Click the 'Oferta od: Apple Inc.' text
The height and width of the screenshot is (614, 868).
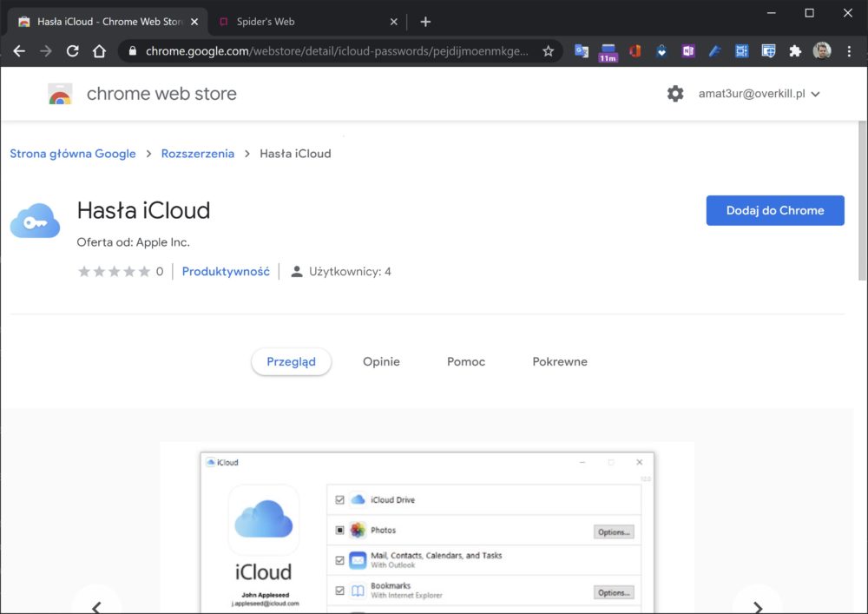click(x=133, y=242)
